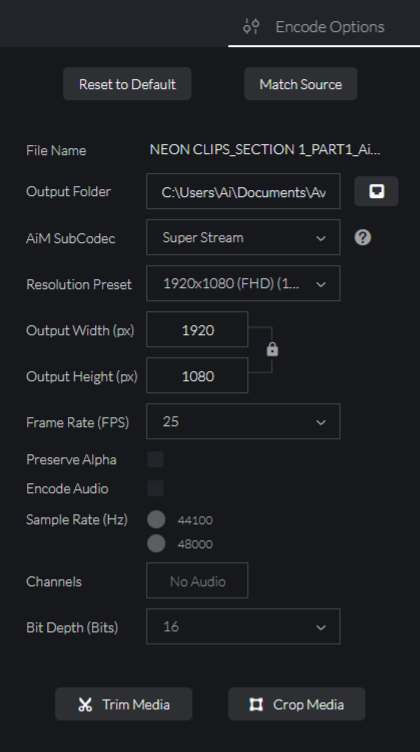Open the Resolution Preset dropdown
This screenshot has width=420, height=752.
[243, 283]
